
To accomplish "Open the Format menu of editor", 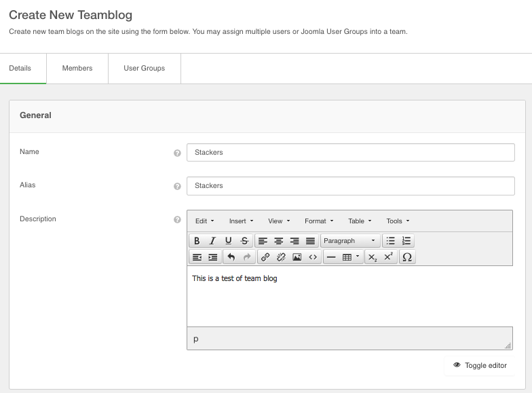I will click(319, 221).
